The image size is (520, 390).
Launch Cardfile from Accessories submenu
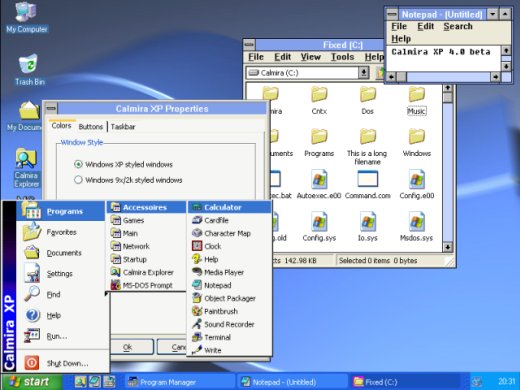click(230, 220)
